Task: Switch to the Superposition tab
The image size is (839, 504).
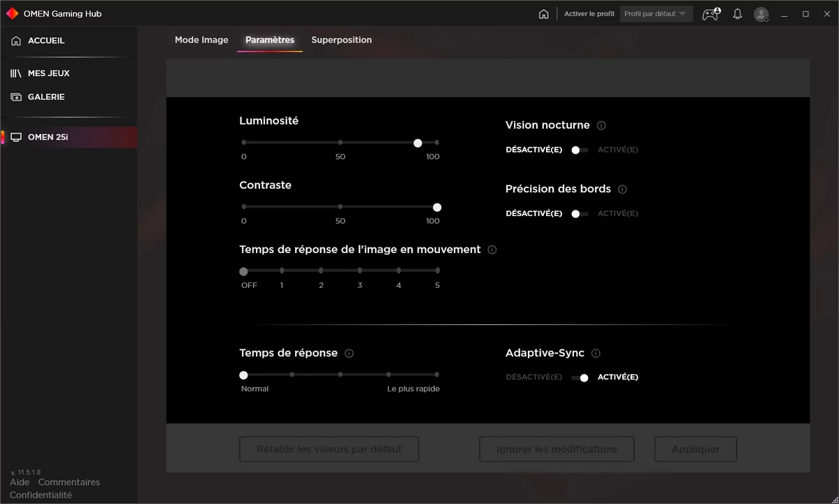Action: (341, 40)
